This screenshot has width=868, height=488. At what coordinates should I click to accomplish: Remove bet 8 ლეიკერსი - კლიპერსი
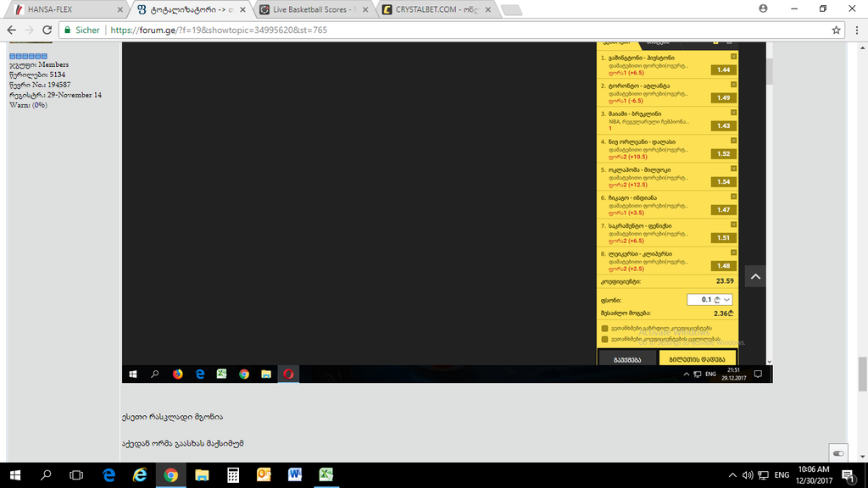[733, 252]
